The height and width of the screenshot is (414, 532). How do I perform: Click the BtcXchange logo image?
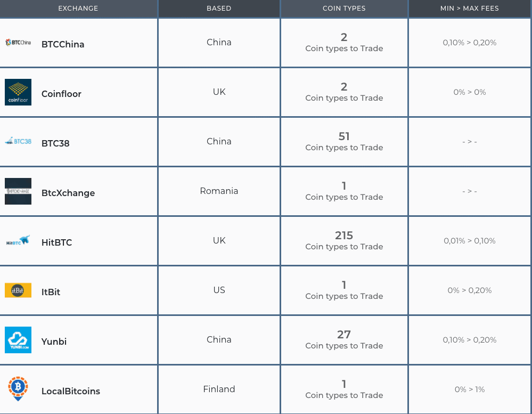coord(18,191)
